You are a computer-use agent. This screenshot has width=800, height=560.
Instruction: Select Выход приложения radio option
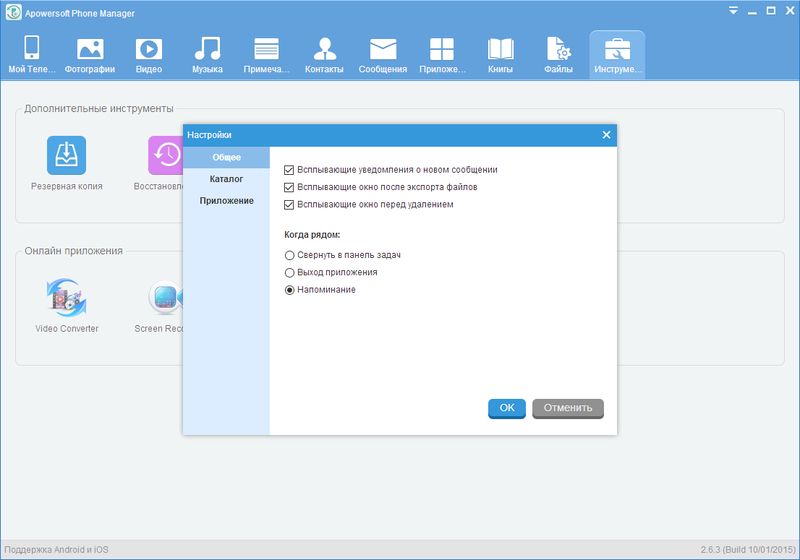[289, 272]
